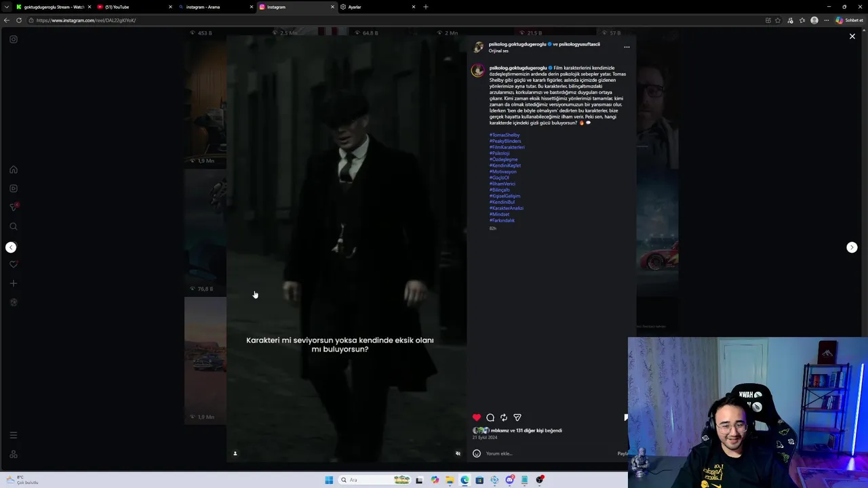Click the author's avatar beside the caption
This screenshot has width=868, height=488.
[x=478, y=70]
